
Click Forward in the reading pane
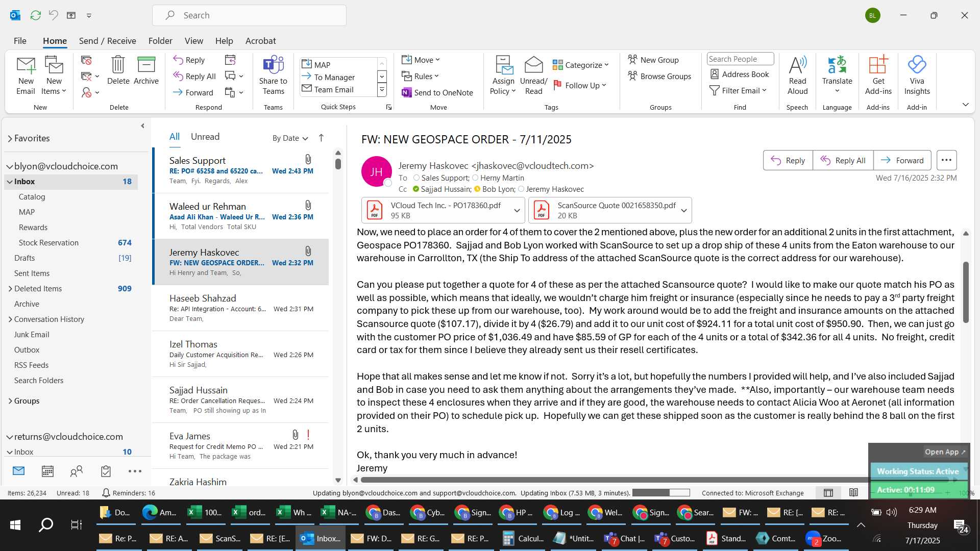pyautogui.click(x=902, y=160)
